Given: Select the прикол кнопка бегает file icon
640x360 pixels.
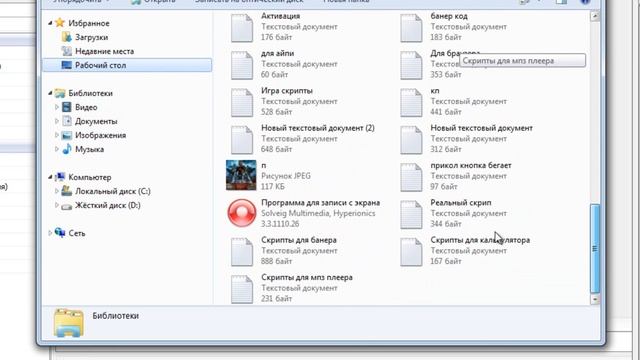Looking at the screenshot, I should [411, 178].
